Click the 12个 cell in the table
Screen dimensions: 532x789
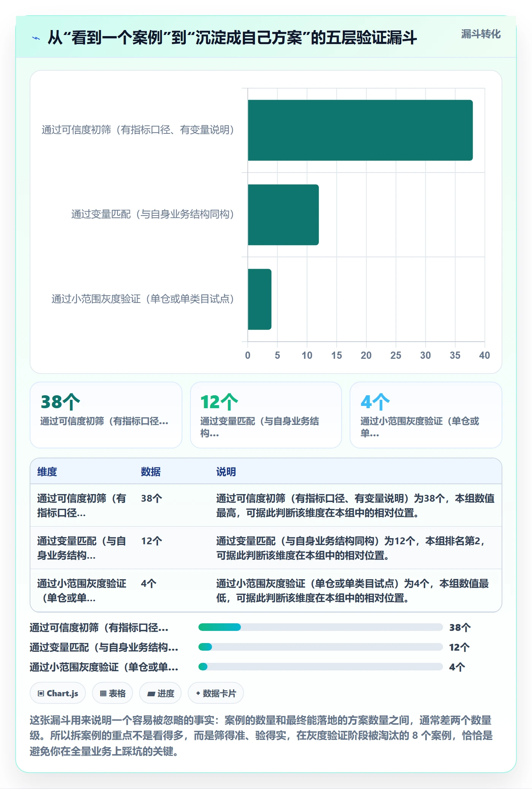(x=152, y=541)
